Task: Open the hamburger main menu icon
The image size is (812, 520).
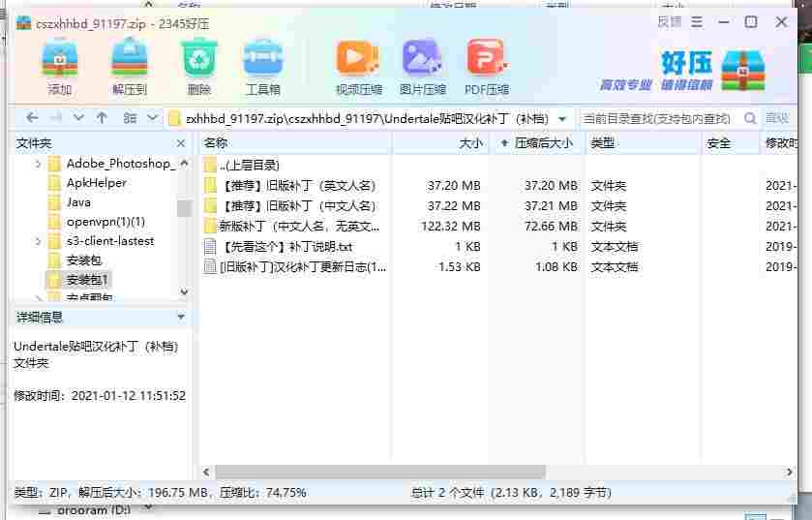Action: click(697, 21)
